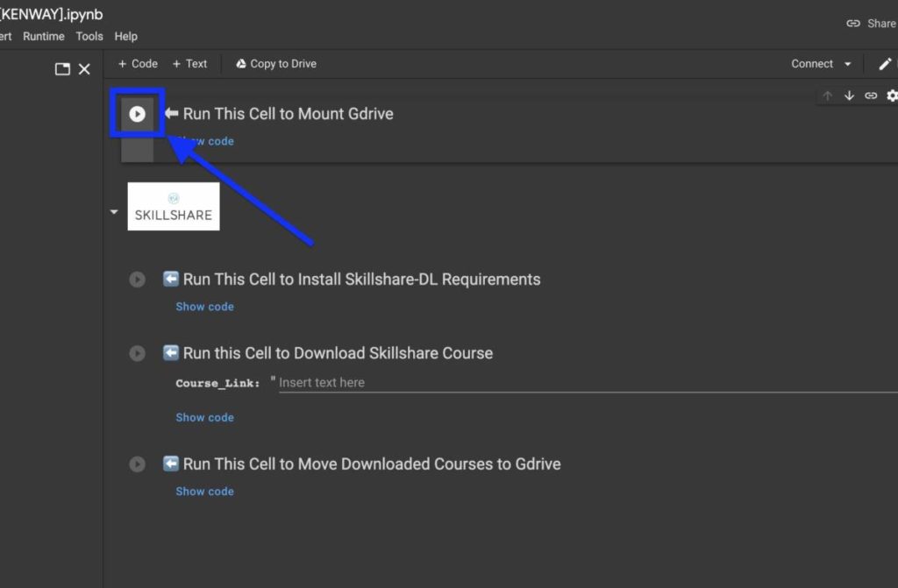Click the Course_Link label
898x588 pixels.
(217, 383)
